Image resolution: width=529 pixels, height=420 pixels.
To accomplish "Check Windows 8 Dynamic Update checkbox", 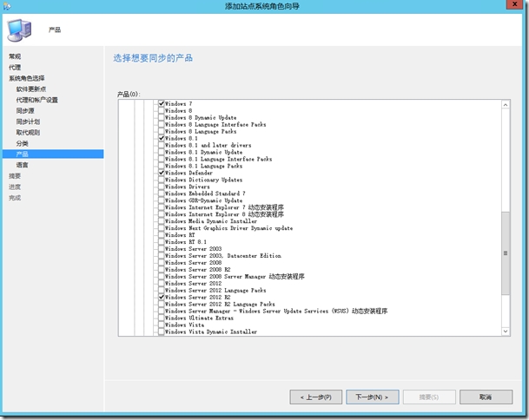I will (x=162, y=117).
